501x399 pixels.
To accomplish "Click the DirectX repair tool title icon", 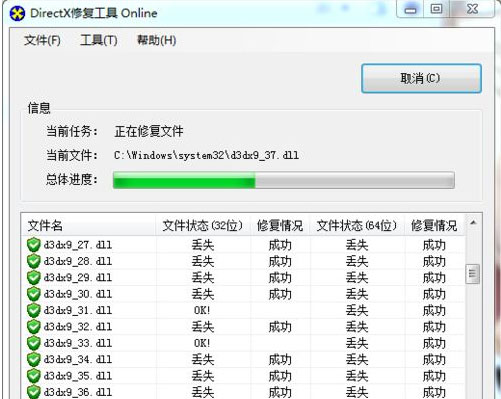I will 17,14.
